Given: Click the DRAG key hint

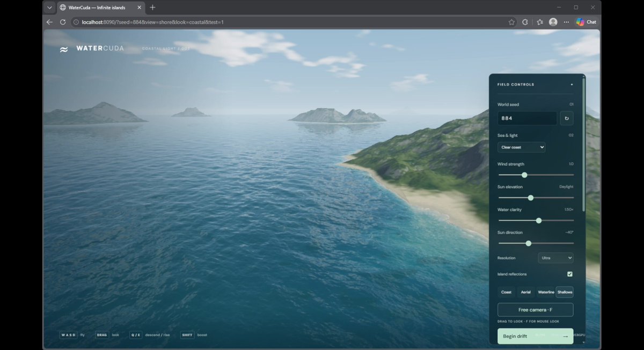Looking at the screenshot, I should point(102,335).
